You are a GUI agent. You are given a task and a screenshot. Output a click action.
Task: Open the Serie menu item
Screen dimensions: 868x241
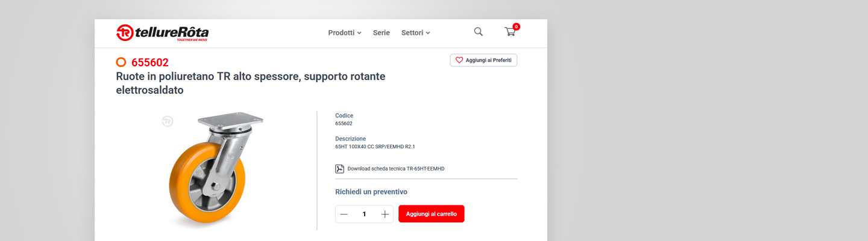point(381,33)
